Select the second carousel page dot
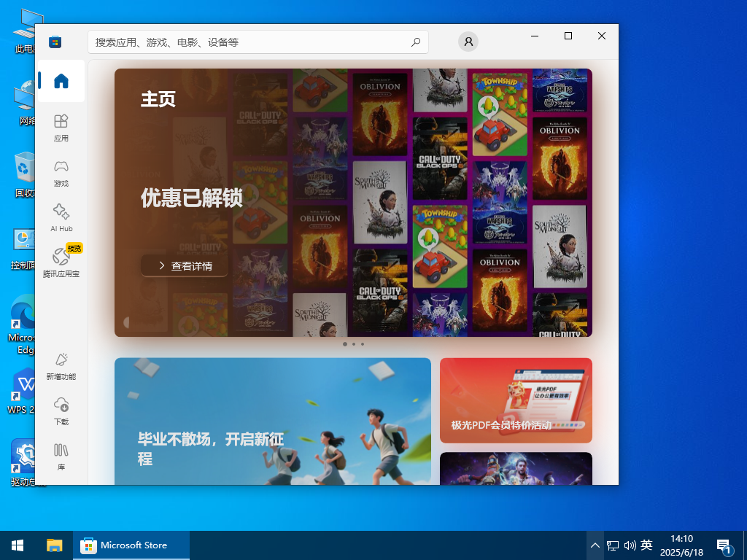The height and width of the screenshot is (560, 747). point(354,344)
